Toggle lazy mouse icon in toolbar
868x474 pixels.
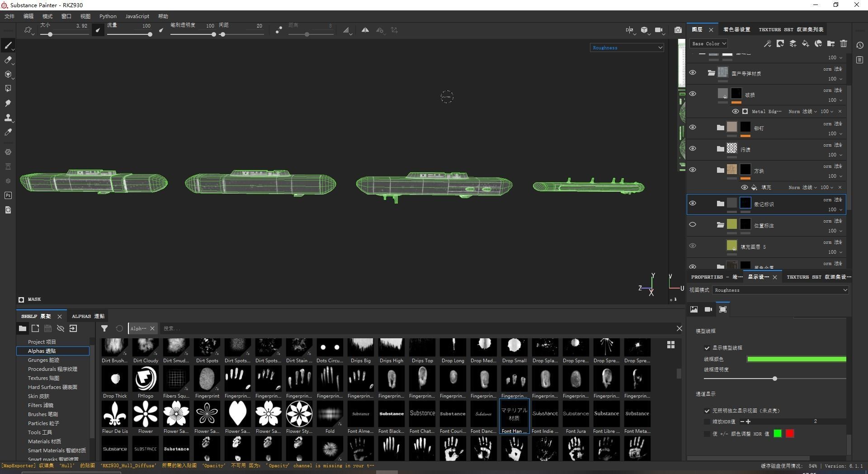[279, 30]
